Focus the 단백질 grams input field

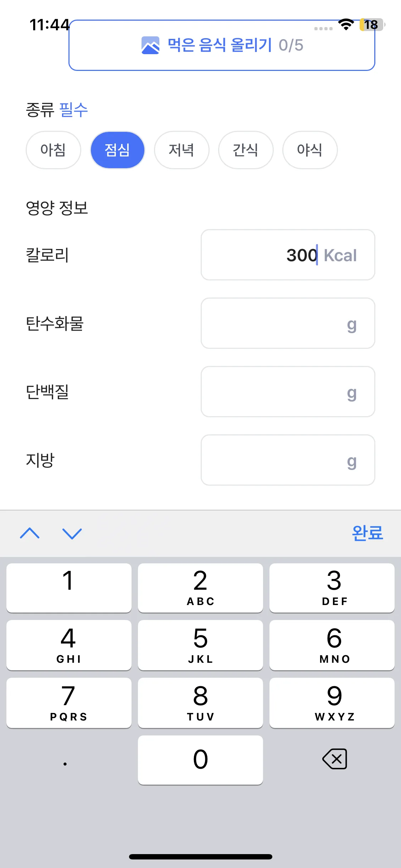(x=288, y=392)
